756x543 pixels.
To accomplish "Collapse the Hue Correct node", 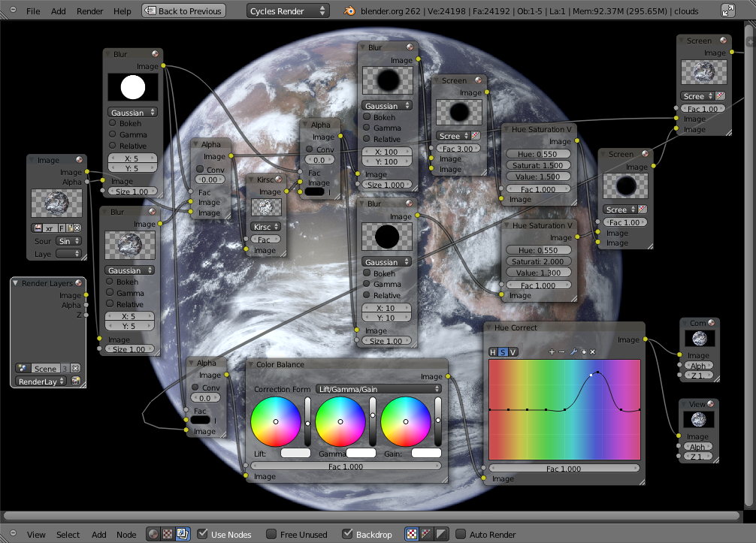I will (x=488, y=328).
